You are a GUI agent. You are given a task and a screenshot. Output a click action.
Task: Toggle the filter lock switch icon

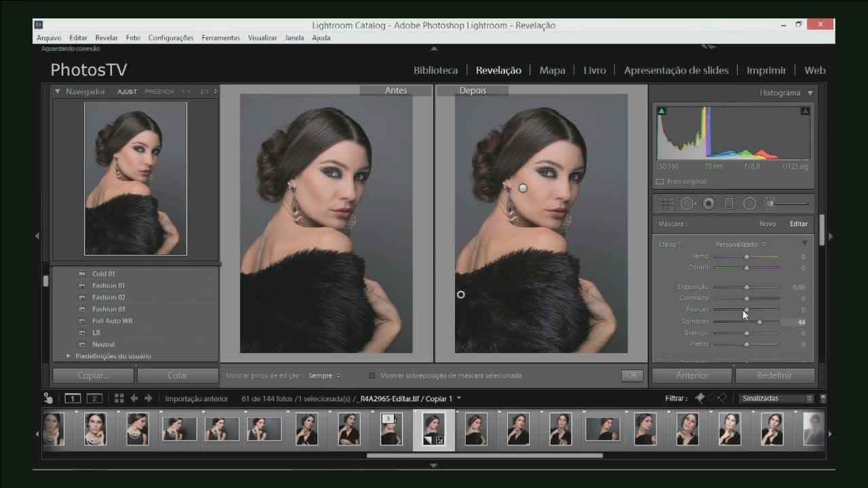point(823,399)
